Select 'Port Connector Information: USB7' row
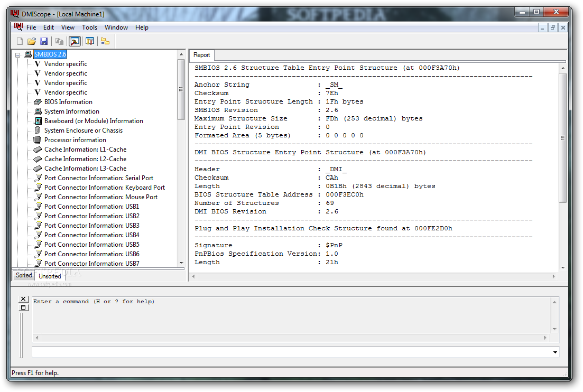Screen dimensions: 583x392 pos(92,264)
